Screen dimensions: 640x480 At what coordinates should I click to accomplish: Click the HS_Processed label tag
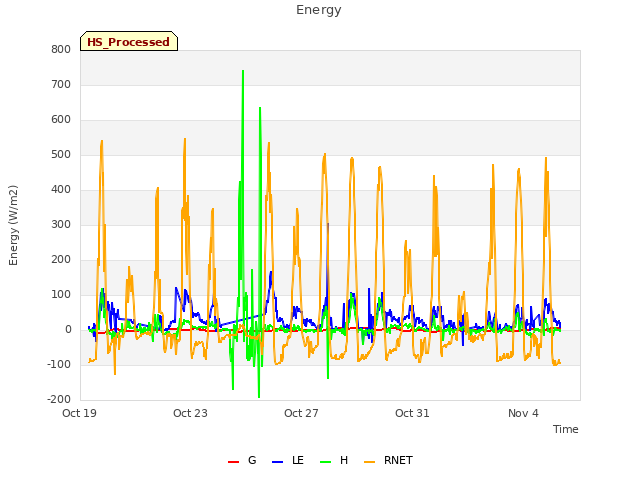[129, 41]
